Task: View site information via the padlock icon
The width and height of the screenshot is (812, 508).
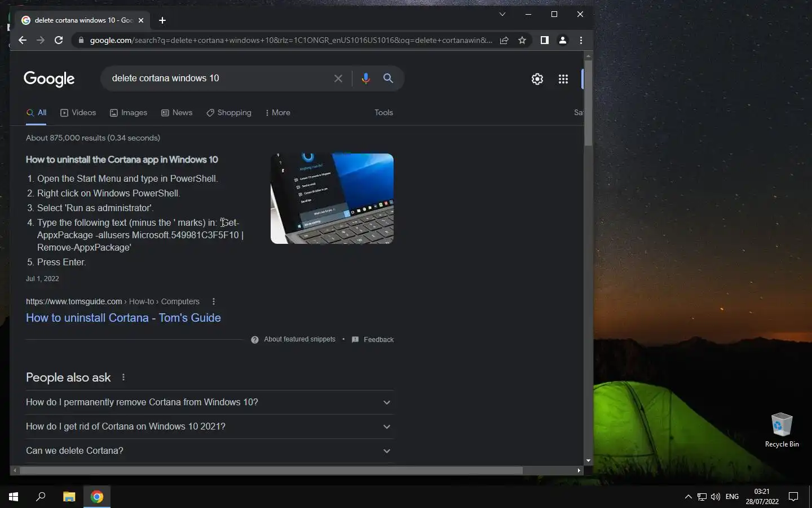Action: [x=81, y=40]
